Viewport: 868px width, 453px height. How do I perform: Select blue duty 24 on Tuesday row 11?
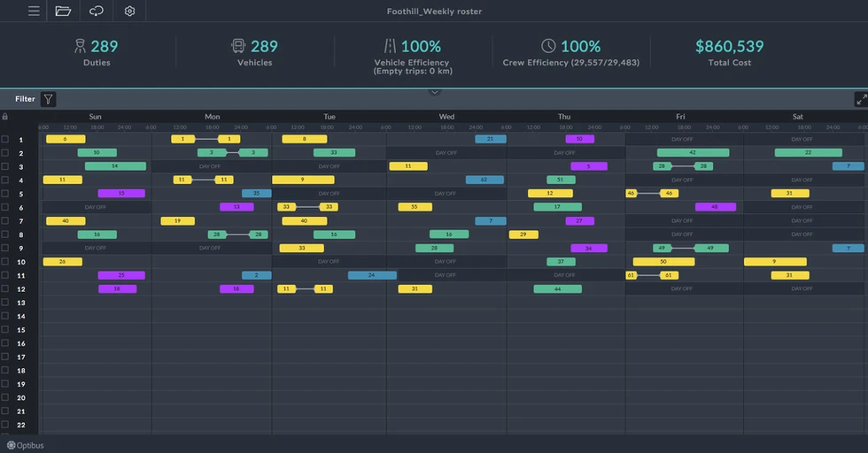[x=372, y=275]
